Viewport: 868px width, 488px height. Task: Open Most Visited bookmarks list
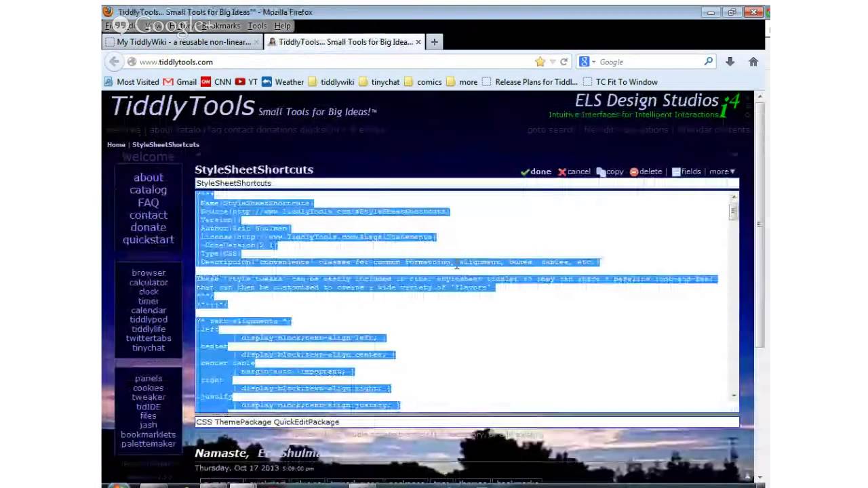tap(132, 82)
